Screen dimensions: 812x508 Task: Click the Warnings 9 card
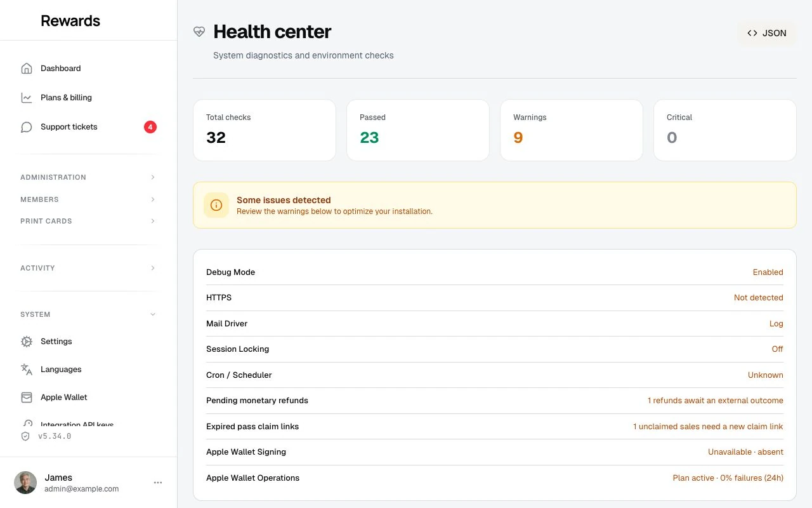[572, 130]
